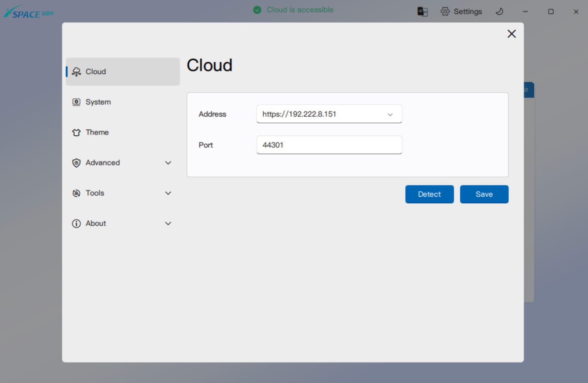588x383 pixels.
Task: Click the Settings gear icon
Action: point(445,11)
